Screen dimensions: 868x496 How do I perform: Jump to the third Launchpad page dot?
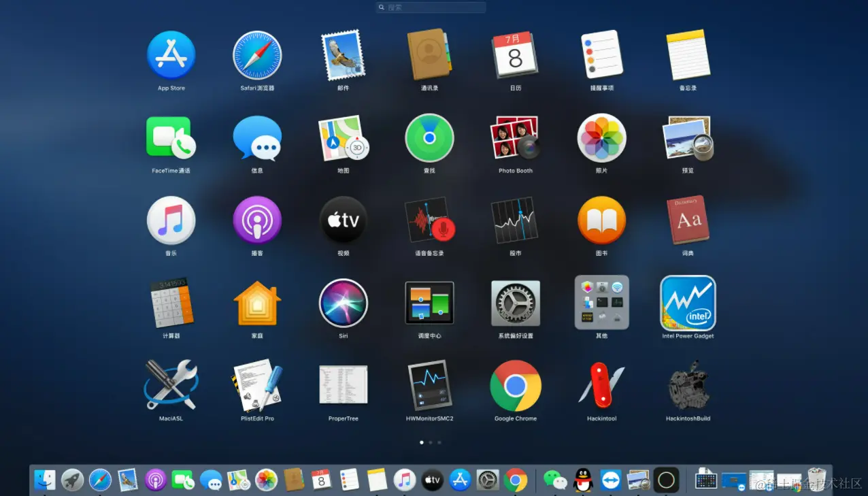tap(439, 442)
